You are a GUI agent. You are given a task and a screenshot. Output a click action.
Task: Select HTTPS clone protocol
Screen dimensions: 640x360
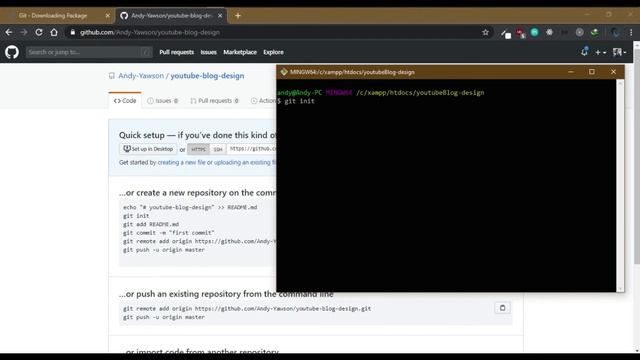pyautogui.click(x=198, y=149)
